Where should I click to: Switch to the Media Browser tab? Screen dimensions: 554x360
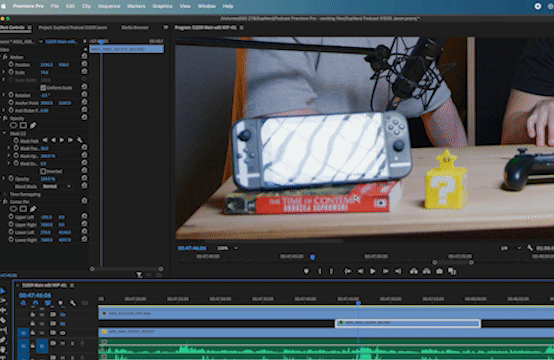(x=135, y=27)
